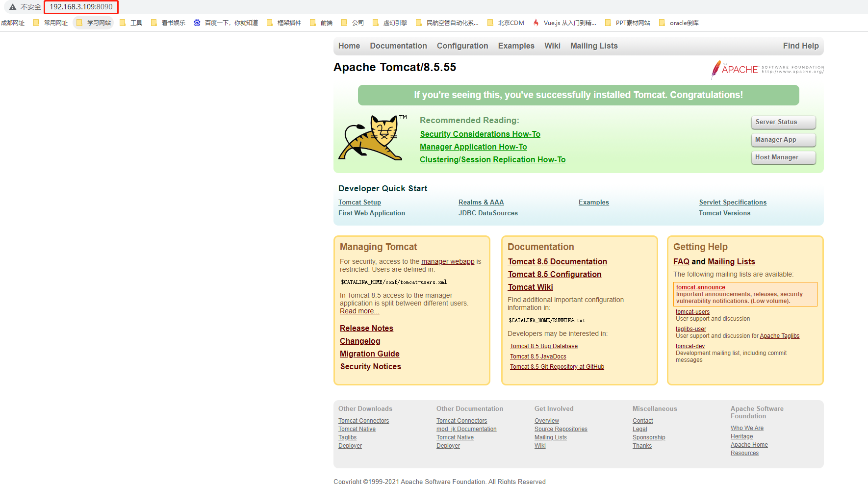The width and height of the screenshot is (868, 484).
Task: Go to Home in Tomcat navigation
Action: click(349, 46)
